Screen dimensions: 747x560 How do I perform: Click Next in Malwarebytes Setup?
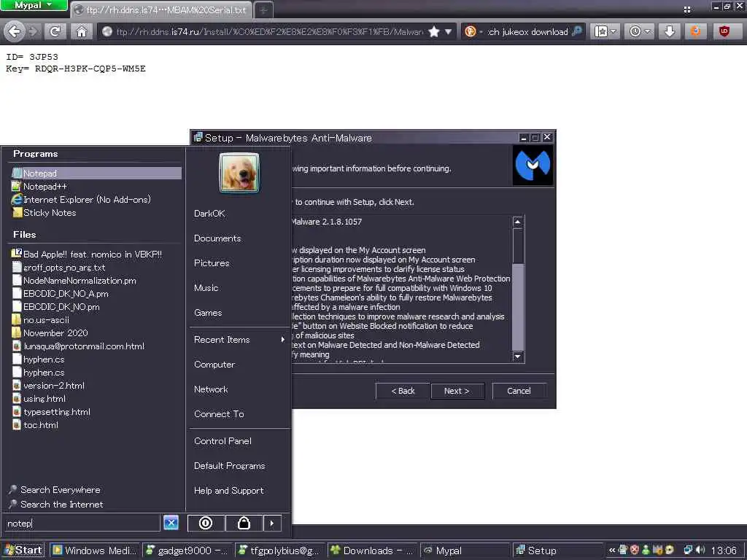tap(457, 391)
